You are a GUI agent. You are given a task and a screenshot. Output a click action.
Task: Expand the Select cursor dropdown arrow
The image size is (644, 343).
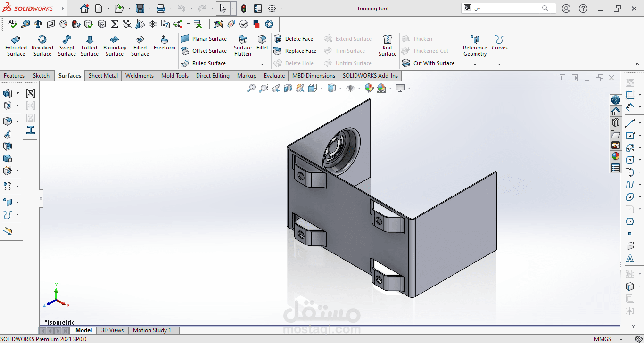coord(233,8)
